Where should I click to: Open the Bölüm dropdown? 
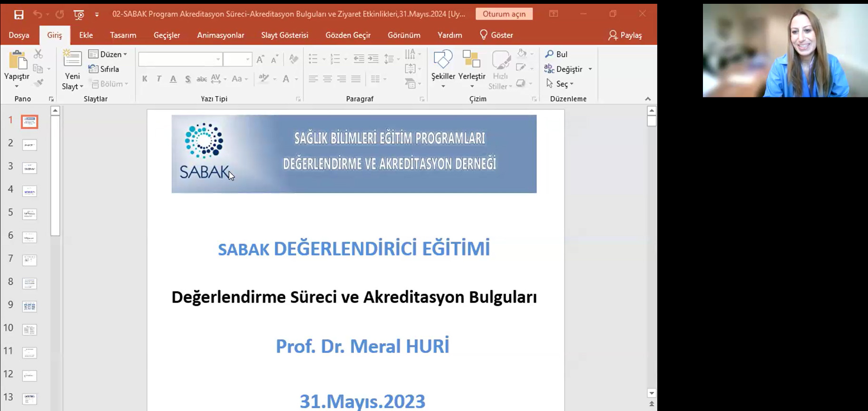click(110, 84)
